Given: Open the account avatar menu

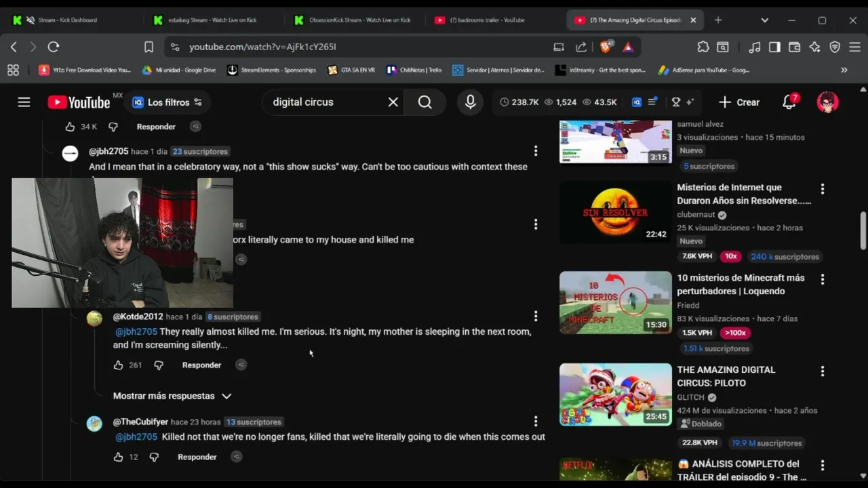Looking at the screenshot, I should coord(827,102).
